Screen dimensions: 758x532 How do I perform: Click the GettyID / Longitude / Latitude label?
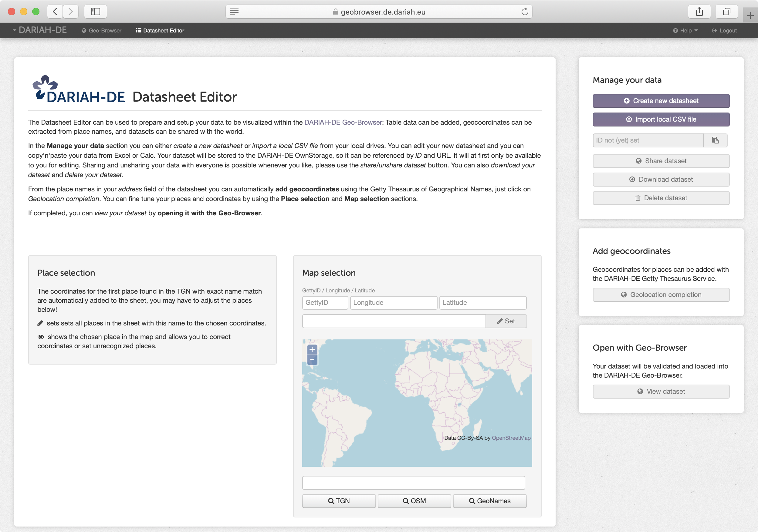[338, 291]
